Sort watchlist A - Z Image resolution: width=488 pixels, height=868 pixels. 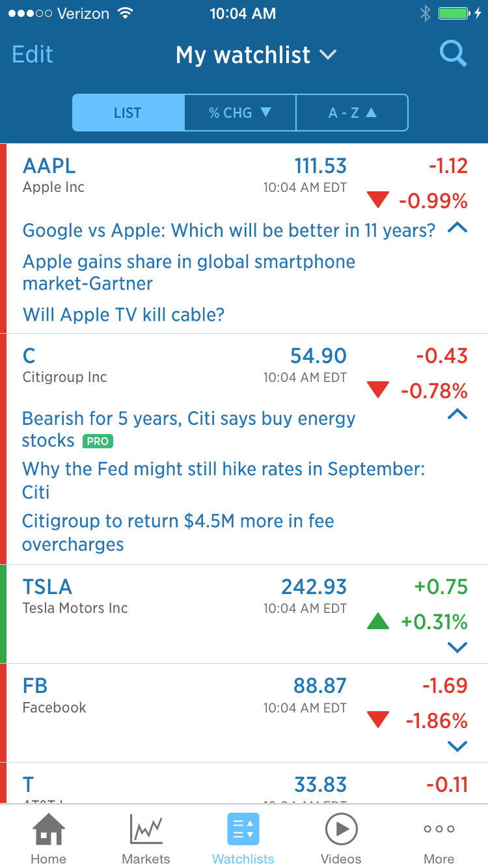[352, 113]
